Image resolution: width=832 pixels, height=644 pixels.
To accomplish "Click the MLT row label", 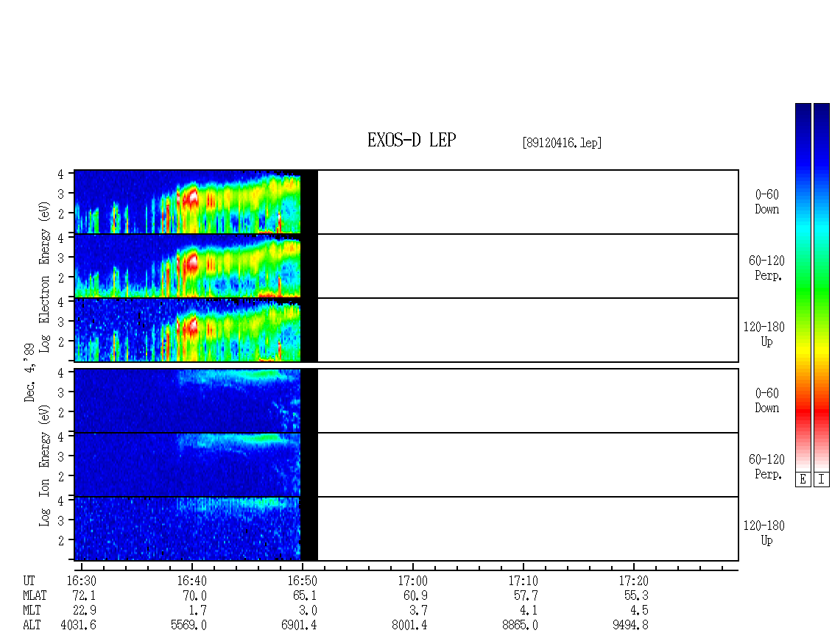I will [32, 611].
